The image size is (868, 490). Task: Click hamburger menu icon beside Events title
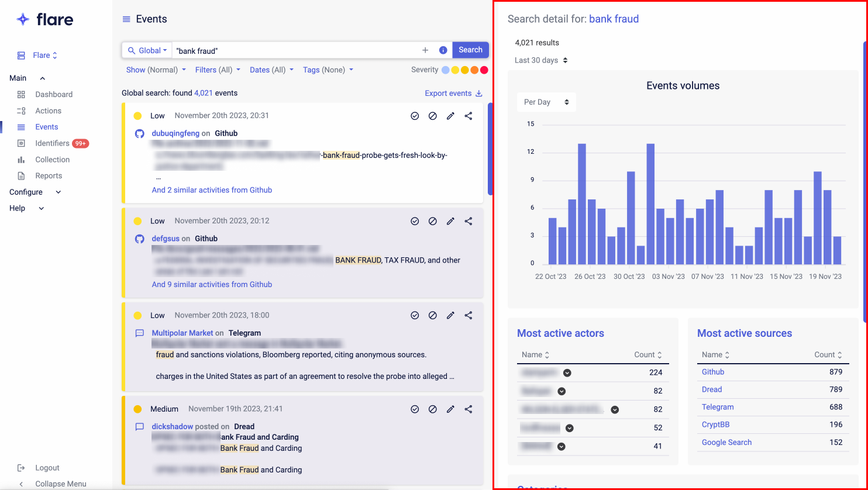[126, 19]
